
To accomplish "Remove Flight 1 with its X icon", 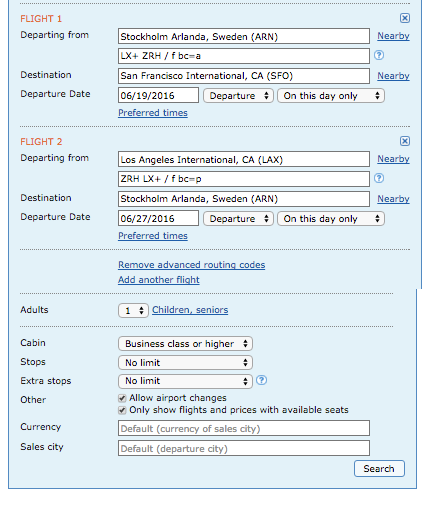I will tap(405, 18).
